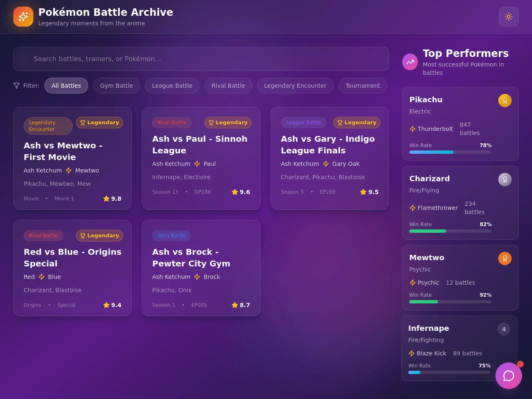The width and height of the screenshot is (532, 399).
Task: Open the floating chat bubble button
Action: [509, 376]
